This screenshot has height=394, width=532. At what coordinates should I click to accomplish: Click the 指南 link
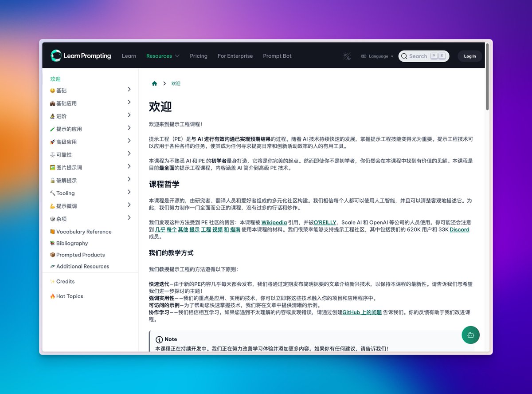[x=235, y=229]
